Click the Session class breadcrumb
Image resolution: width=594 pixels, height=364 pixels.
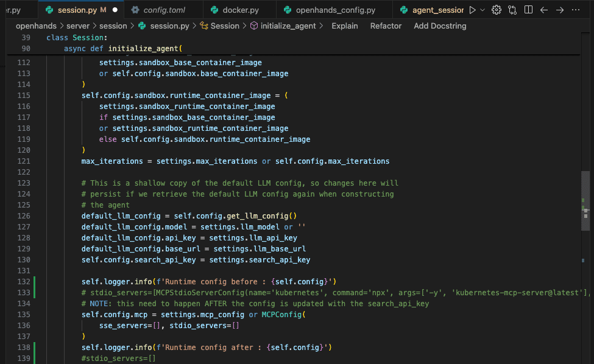pyautogui.click(x=225, y=26)
